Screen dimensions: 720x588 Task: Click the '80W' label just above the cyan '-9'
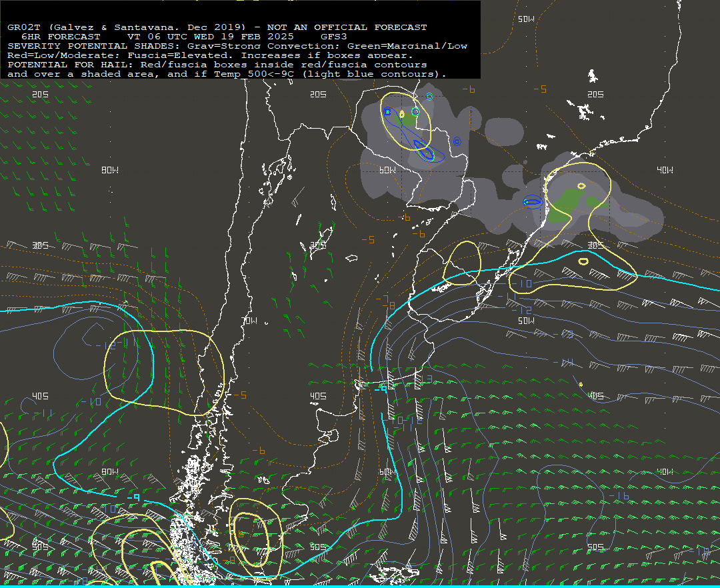coord(110,472)
